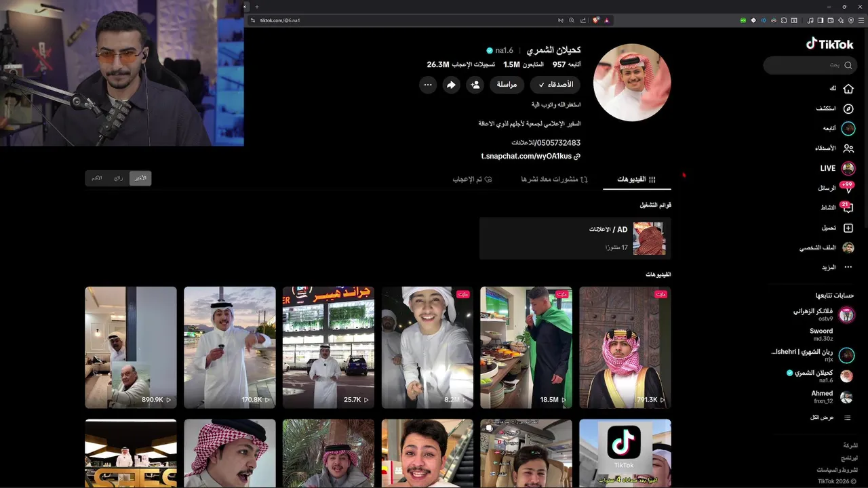Open the AD / الاعلانات playlist card

tap(575, 239)
